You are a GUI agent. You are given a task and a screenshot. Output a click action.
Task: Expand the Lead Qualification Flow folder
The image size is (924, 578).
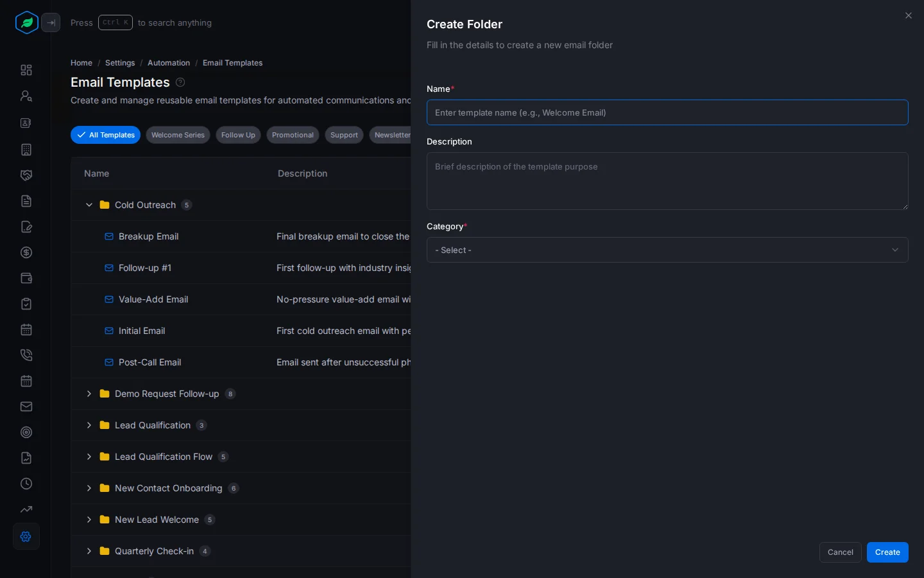point(89,457)
